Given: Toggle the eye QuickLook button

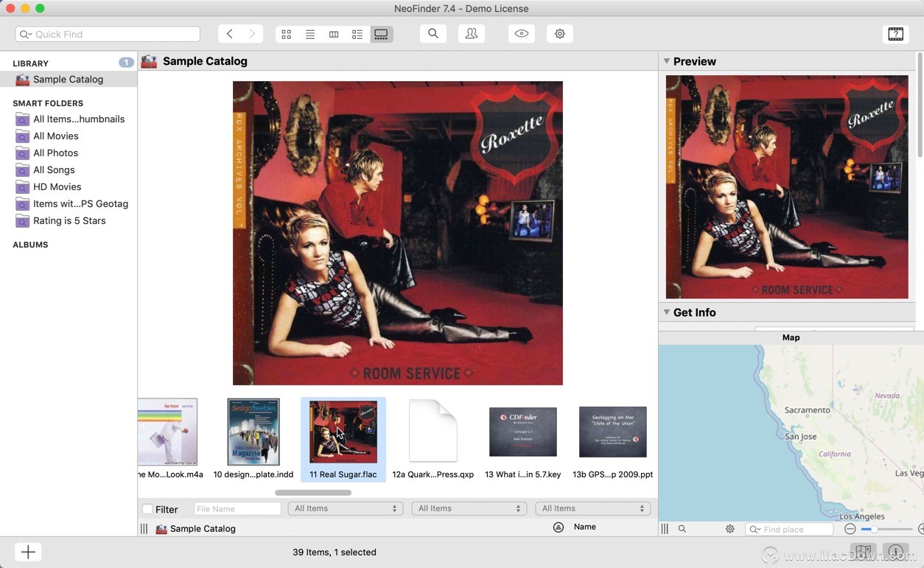Looking at the screenshot, I should tap(522, 34).
